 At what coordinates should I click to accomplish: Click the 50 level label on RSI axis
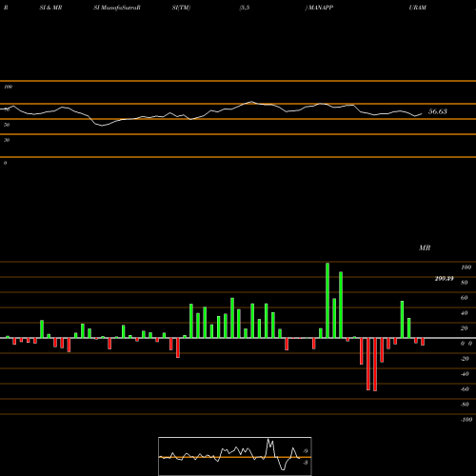(7, 125)
